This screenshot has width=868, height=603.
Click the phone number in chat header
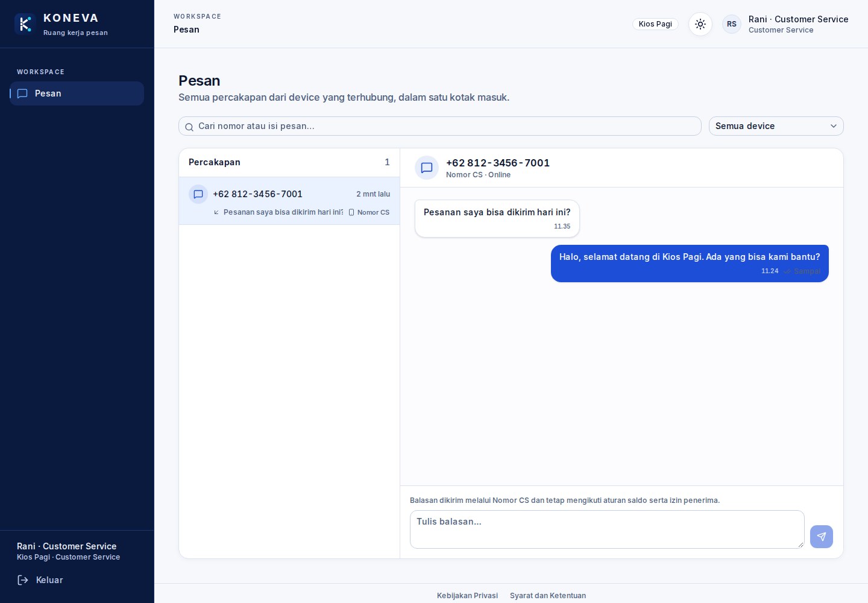coord(498,163)
